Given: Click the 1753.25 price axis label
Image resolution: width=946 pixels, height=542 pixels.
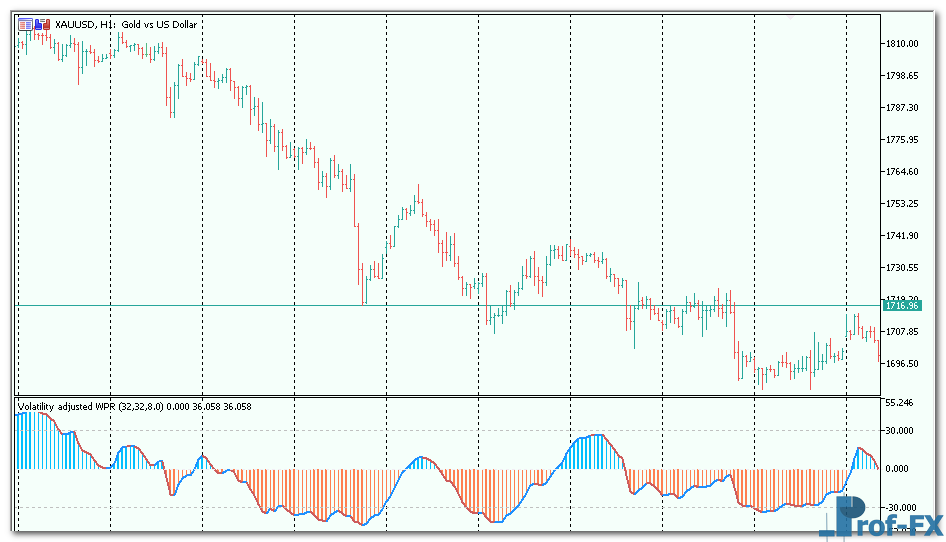Looking at the screenshot, I should coord(902,204).
